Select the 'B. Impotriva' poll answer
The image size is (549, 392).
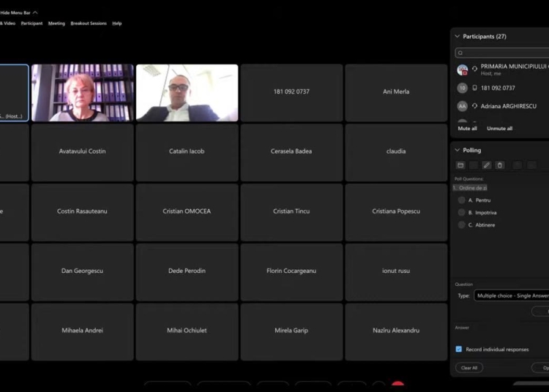(x=461, y=213)
